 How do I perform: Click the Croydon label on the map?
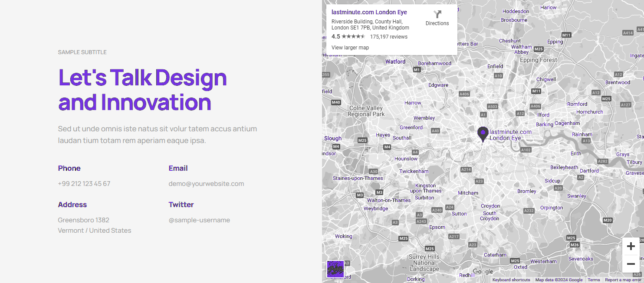coord(490,206)
